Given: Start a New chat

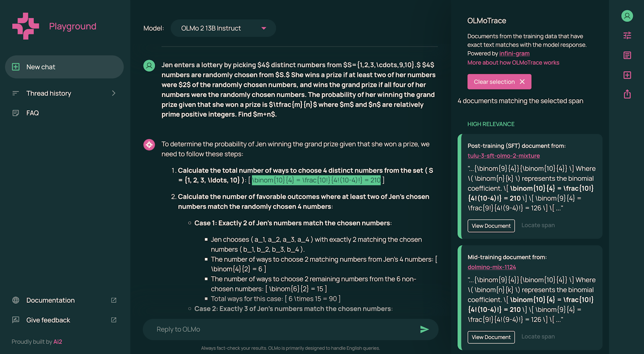Looking at the screenshot, I should (64, 67).
